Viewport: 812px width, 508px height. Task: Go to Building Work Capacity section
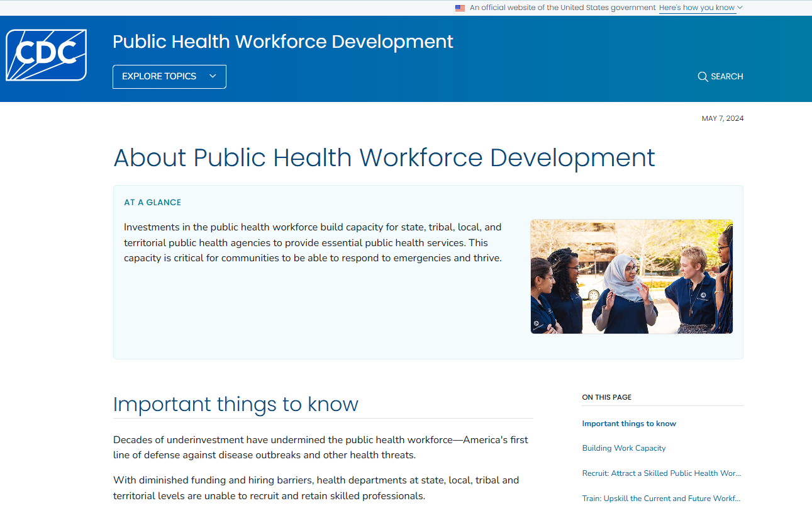point(624,448)
